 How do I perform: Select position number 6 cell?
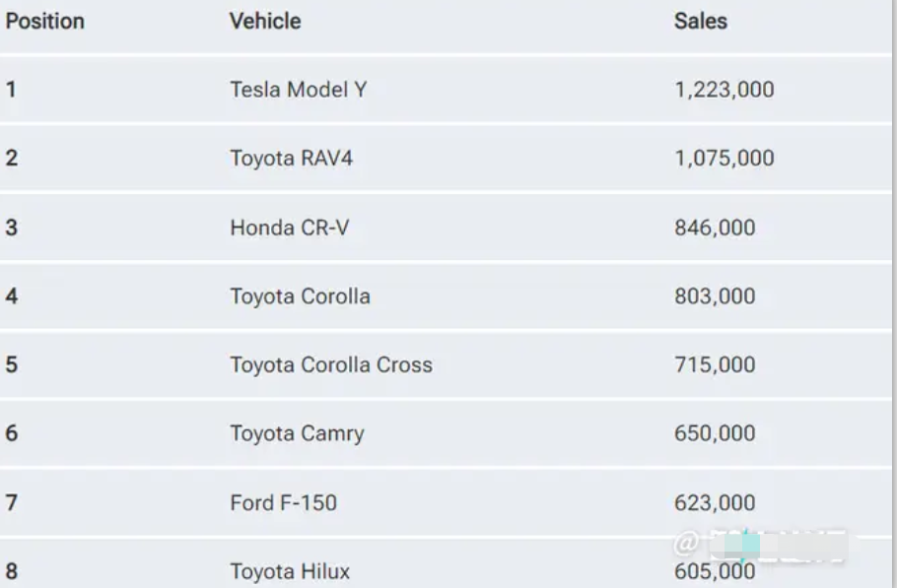pyautogui.click(x=11, y=433)
